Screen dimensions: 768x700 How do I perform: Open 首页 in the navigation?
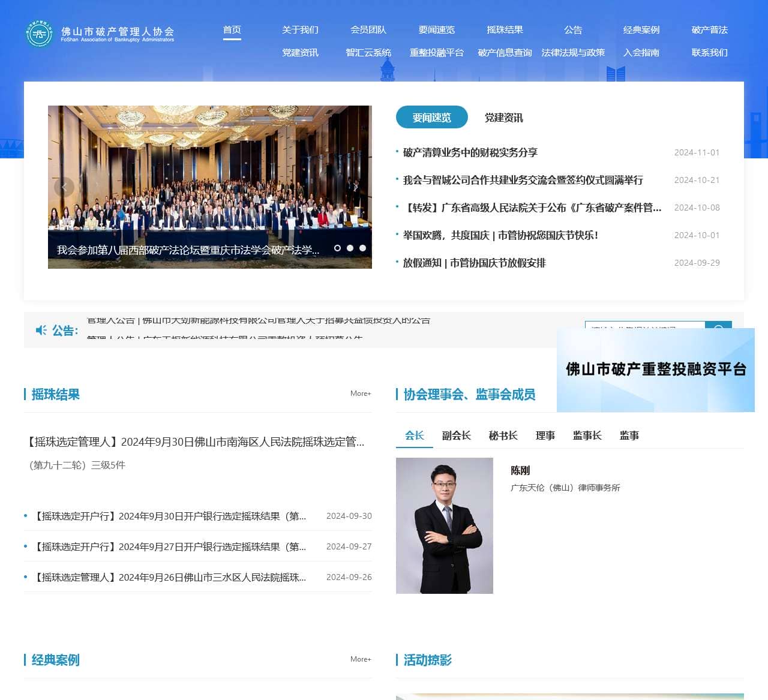[232, 30]
